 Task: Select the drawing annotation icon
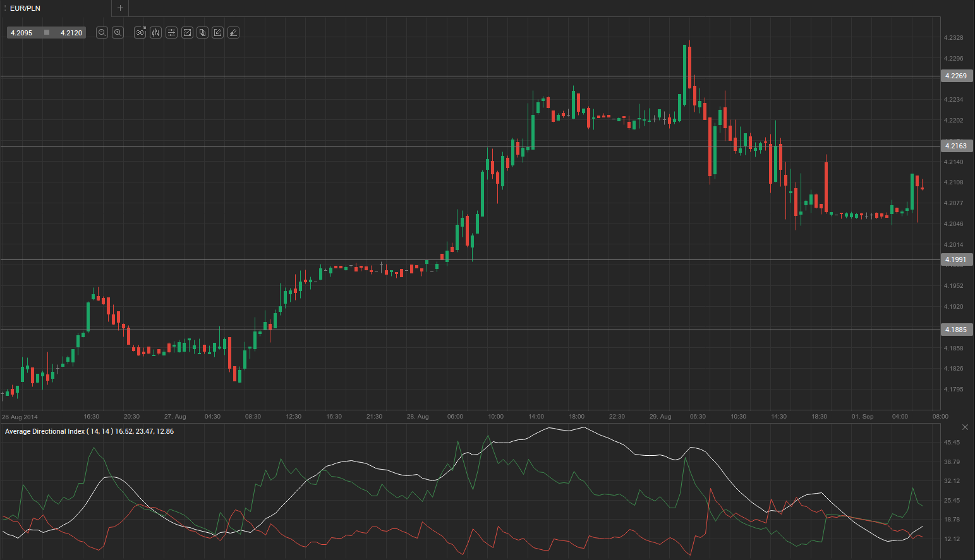217,32
